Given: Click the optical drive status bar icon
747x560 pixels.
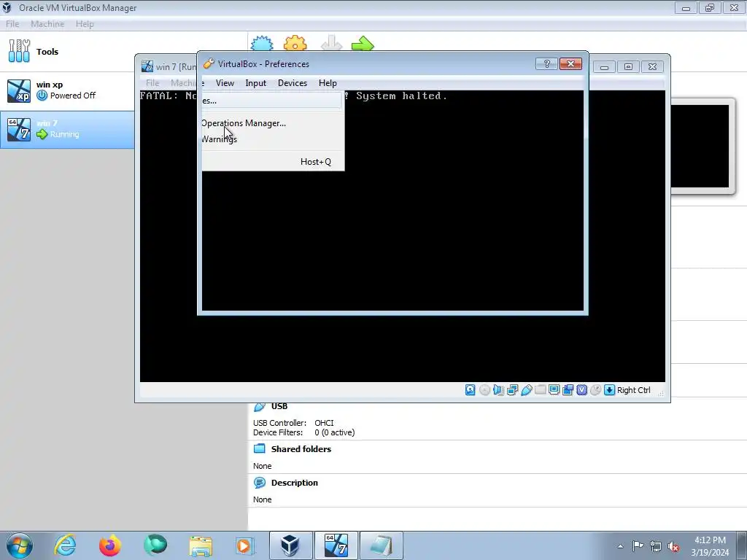Looking at the screenshot, I should (484, 390).
